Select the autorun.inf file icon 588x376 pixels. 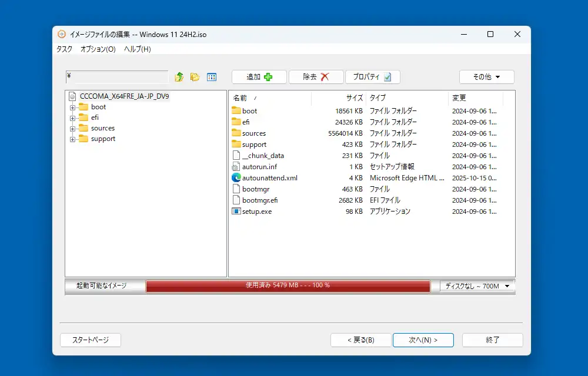point(236,166)
